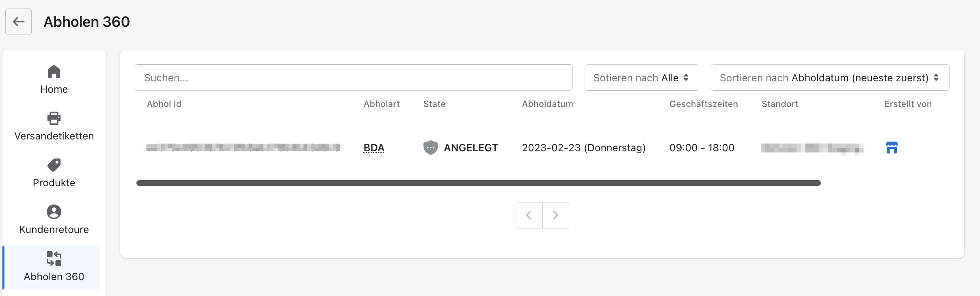The height and width of the screenshot is (296, 980).
Task: Click the shield icon beside ANGELEGT
Action: coord(430,148)
